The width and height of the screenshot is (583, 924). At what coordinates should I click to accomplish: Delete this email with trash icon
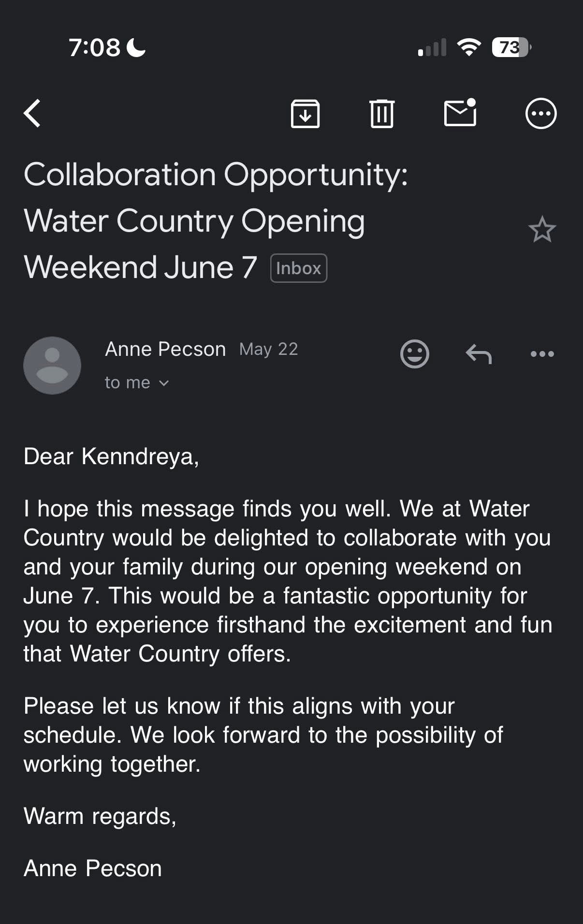382,114
